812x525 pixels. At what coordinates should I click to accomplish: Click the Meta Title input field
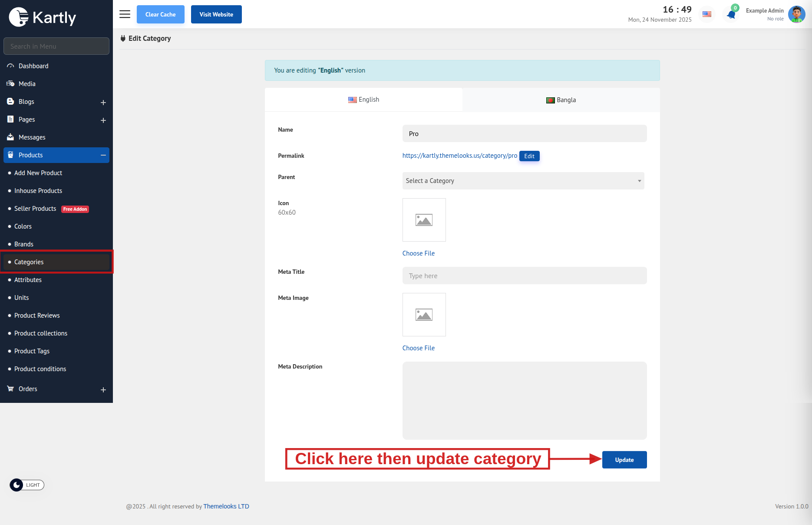(524, 276)
